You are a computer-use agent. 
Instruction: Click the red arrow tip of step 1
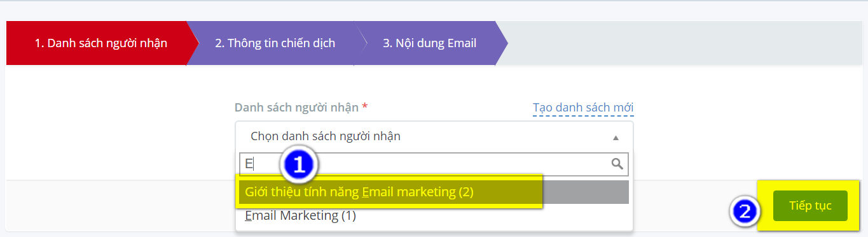[x=192, y=43]
